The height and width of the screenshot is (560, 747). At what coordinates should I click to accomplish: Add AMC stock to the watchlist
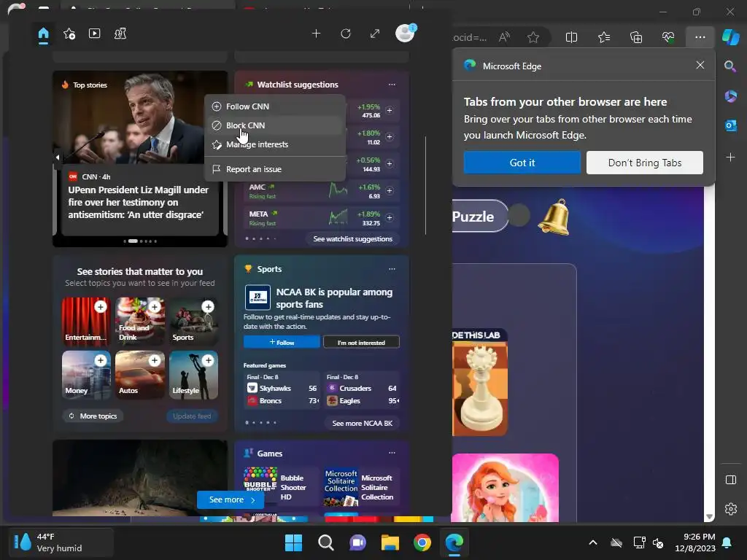click(x=390, y=190)
